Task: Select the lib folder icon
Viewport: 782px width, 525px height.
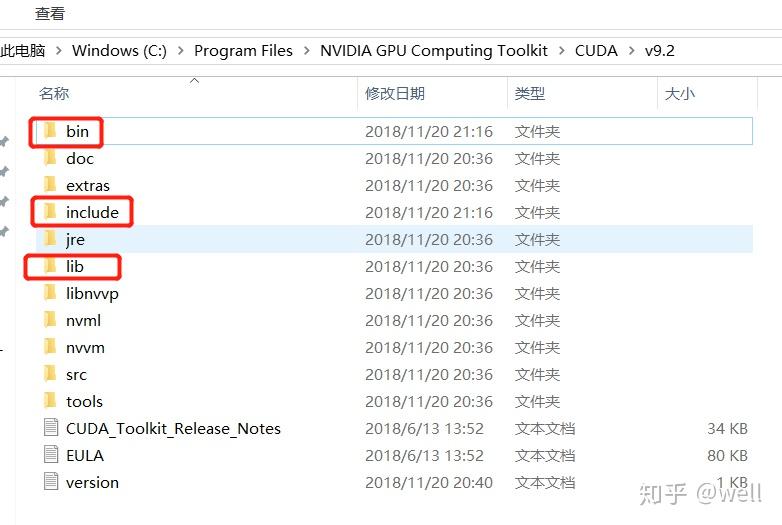Action: pos(50,266)
